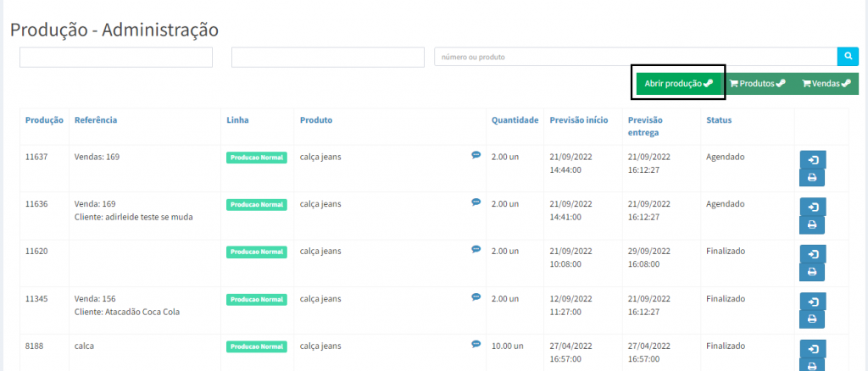
Task: Open the Produtos button
Action: tap(757, 84)
